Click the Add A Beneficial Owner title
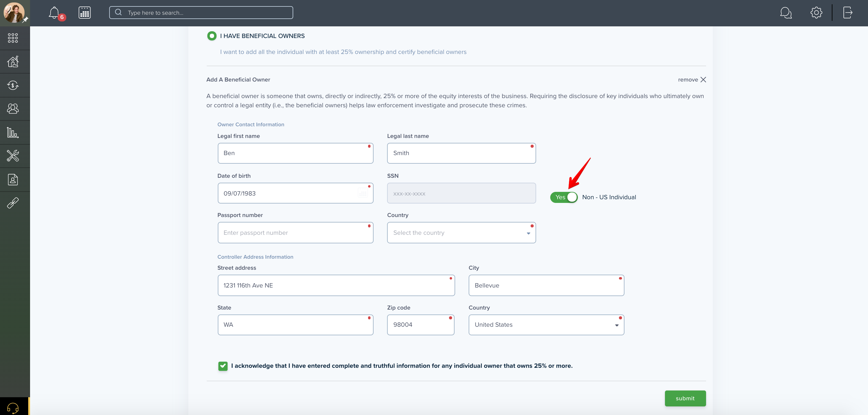The width and height of the screenshot is (868, 415). 238,79
